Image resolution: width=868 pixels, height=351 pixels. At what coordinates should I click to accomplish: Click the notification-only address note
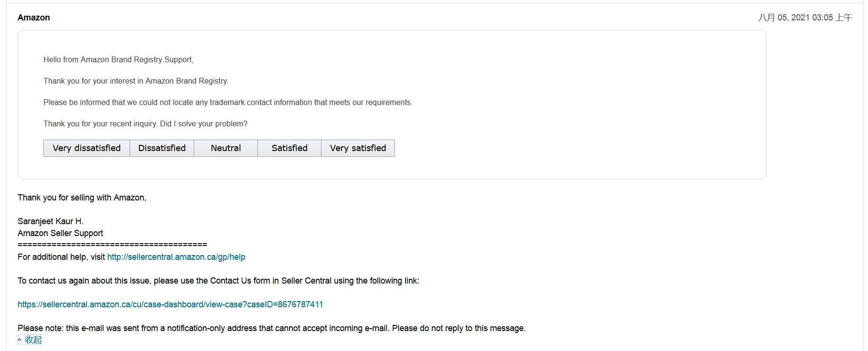coord(272,328)
